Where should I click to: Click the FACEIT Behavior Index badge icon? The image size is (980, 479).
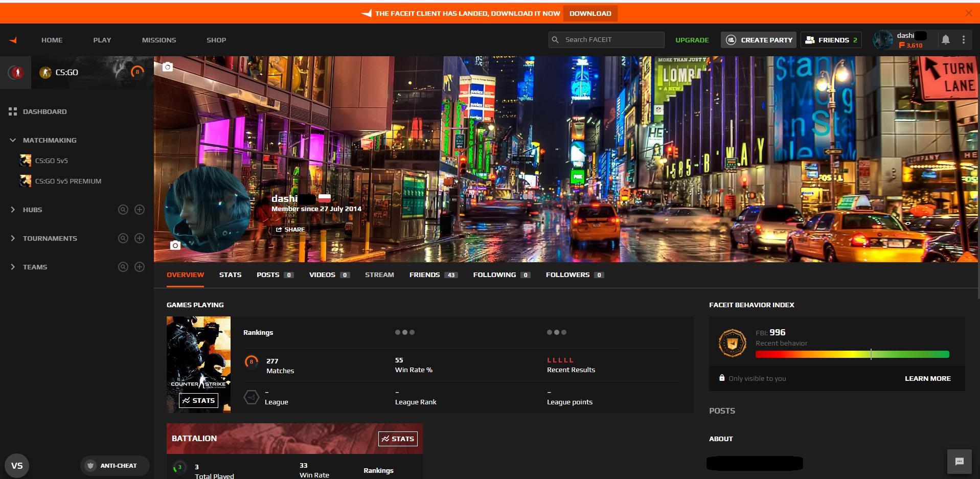point(733,343)
